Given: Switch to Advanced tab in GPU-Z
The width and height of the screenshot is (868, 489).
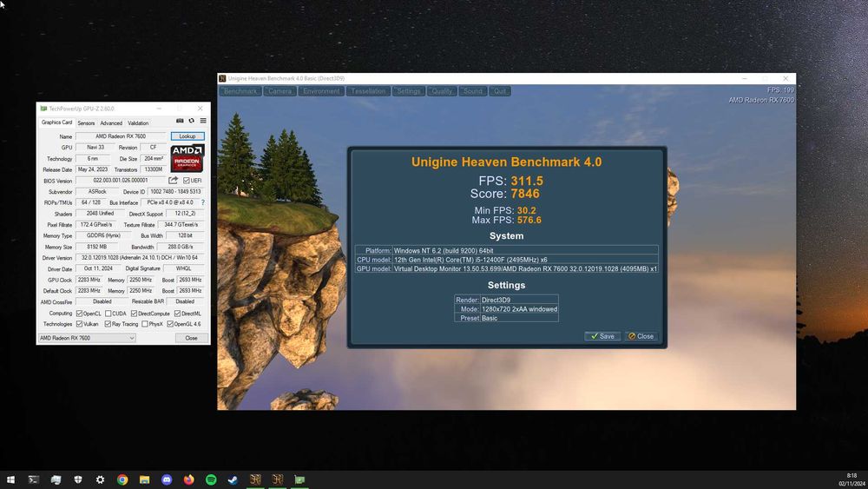Looking at the screenshot, I should [111, 123].
